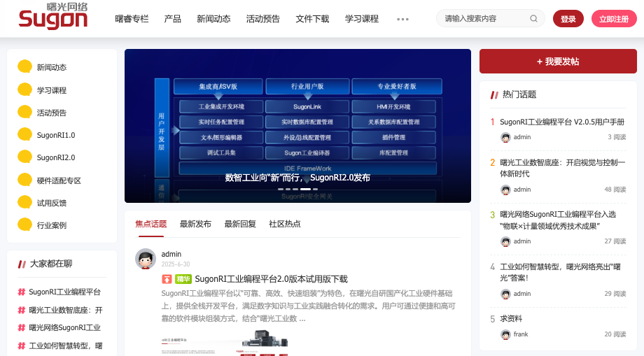This screenshot has height=356, width=644.
Task: Click admin avatar under hot topic 4
Action: coord(505,294)
